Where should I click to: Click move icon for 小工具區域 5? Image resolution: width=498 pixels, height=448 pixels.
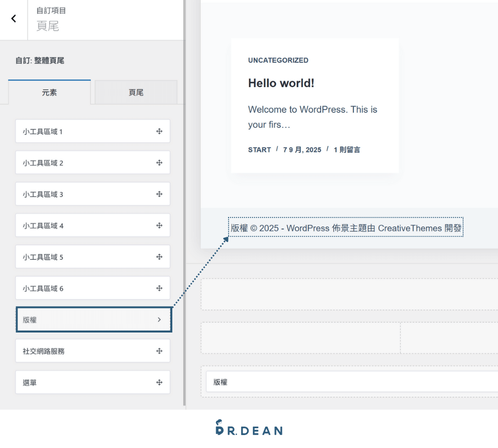coord(159,256)
